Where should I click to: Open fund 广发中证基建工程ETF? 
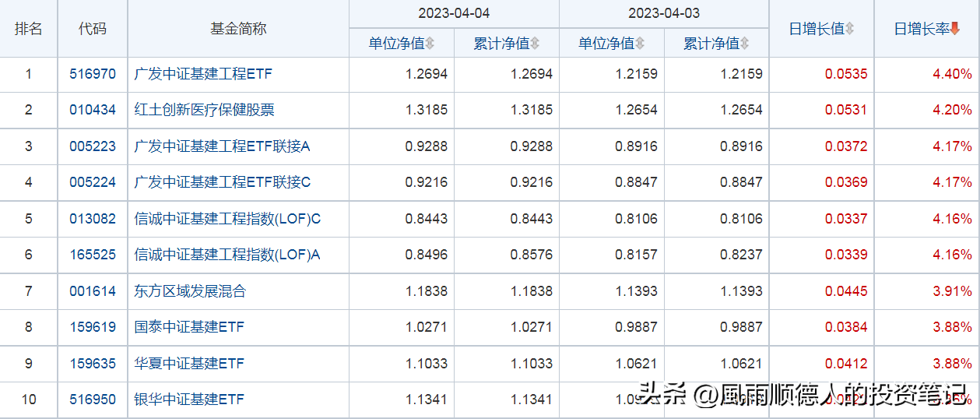click(x=203, y=75)
